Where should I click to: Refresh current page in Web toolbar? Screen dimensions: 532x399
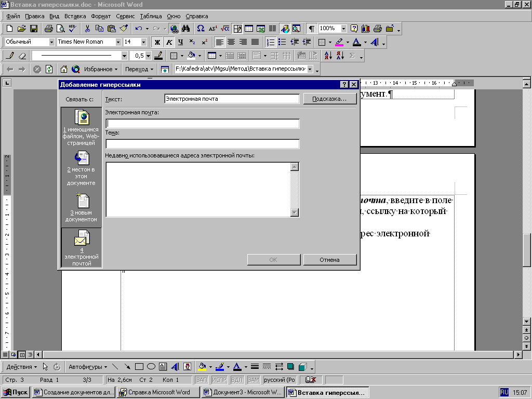click(49, 69)
